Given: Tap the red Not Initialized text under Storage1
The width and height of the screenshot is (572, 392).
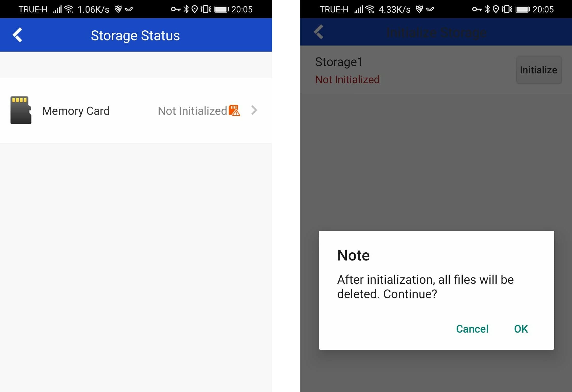Looking at the screenshot, I should pos(347,79).
